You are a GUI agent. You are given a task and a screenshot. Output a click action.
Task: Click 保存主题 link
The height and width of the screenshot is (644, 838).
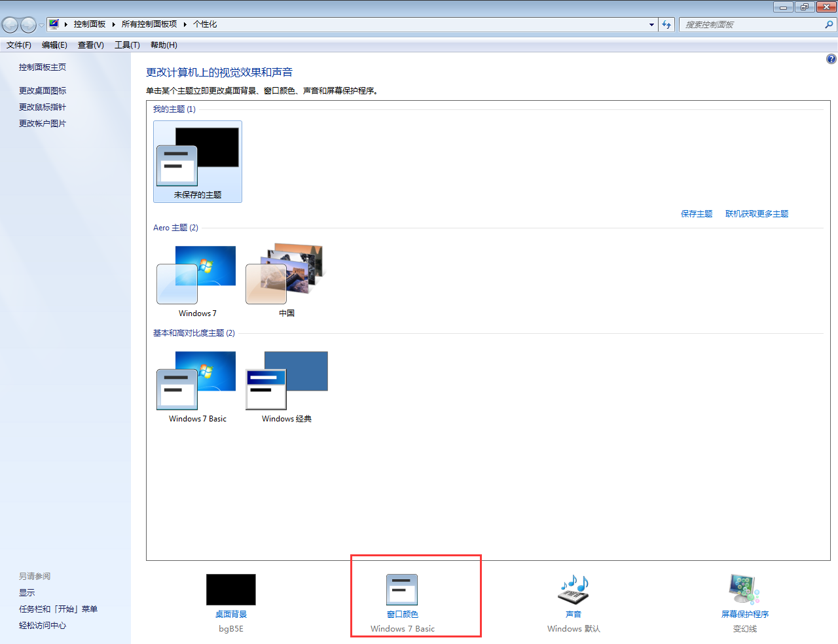point(697,214)
